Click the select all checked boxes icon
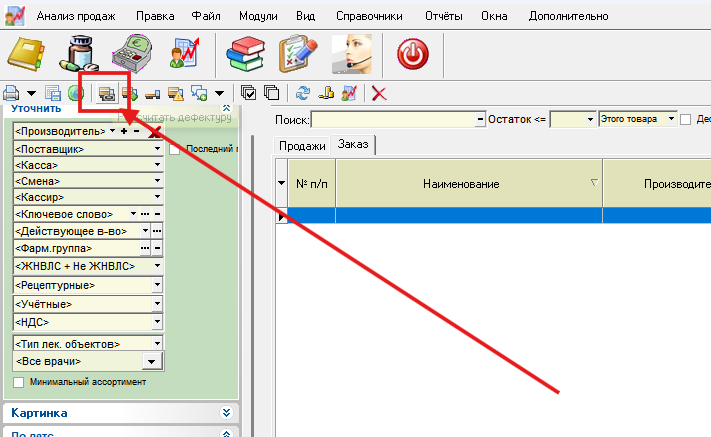The width and height of the screenshot is (711, 437). (x=248, y=93)
